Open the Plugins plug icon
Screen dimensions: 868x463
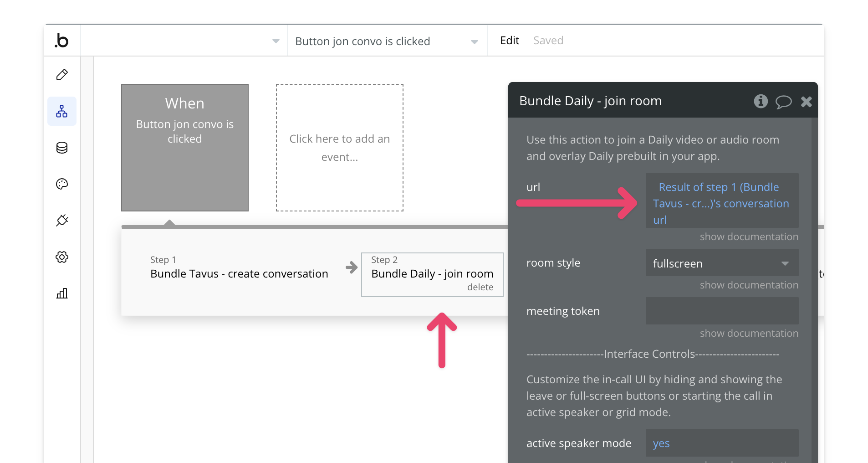point(62,221)
